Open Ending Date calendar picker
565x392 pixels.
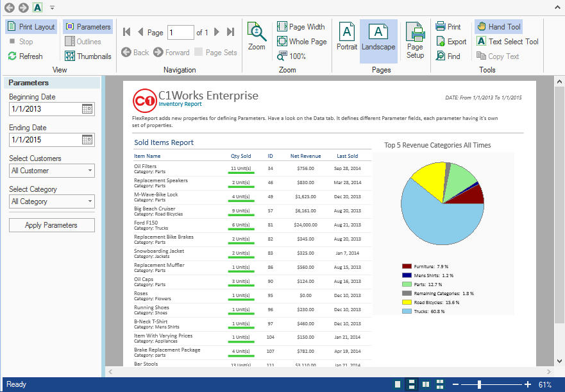(87, 140)
